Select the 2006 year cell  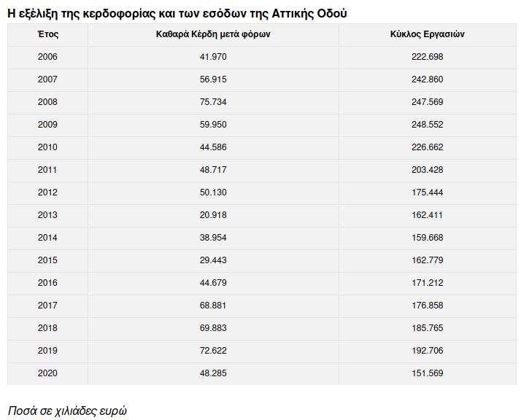click(47, 57)
